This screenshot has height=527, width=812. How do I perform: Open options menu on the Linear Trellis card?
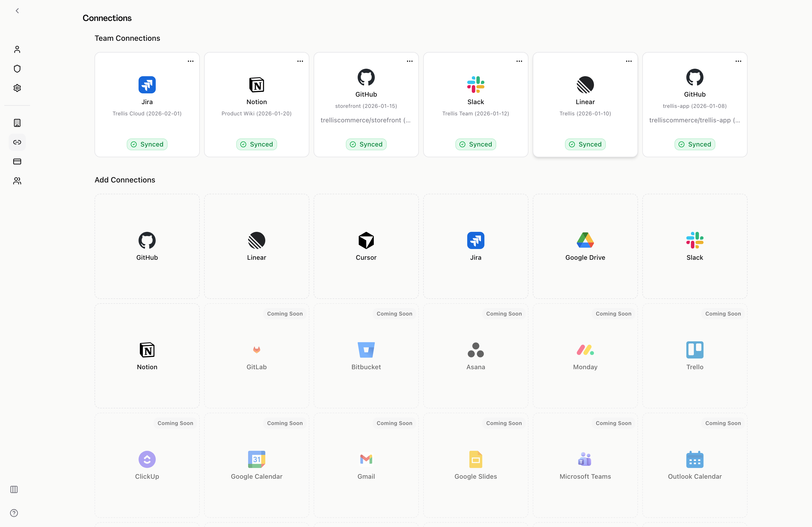[x=628, y=61]
